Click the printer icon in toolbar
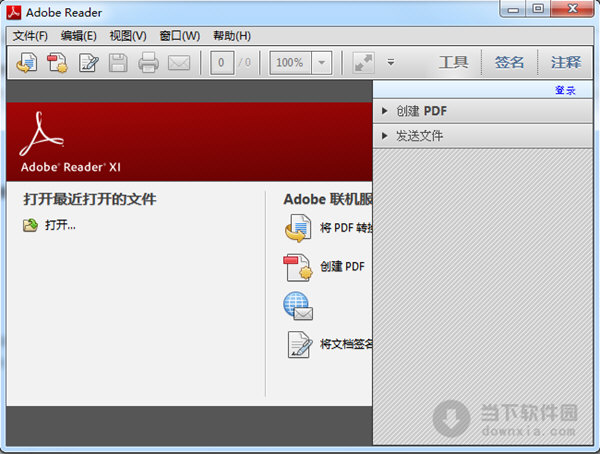Viewport: 600px width, 454px height. (148, 62)
